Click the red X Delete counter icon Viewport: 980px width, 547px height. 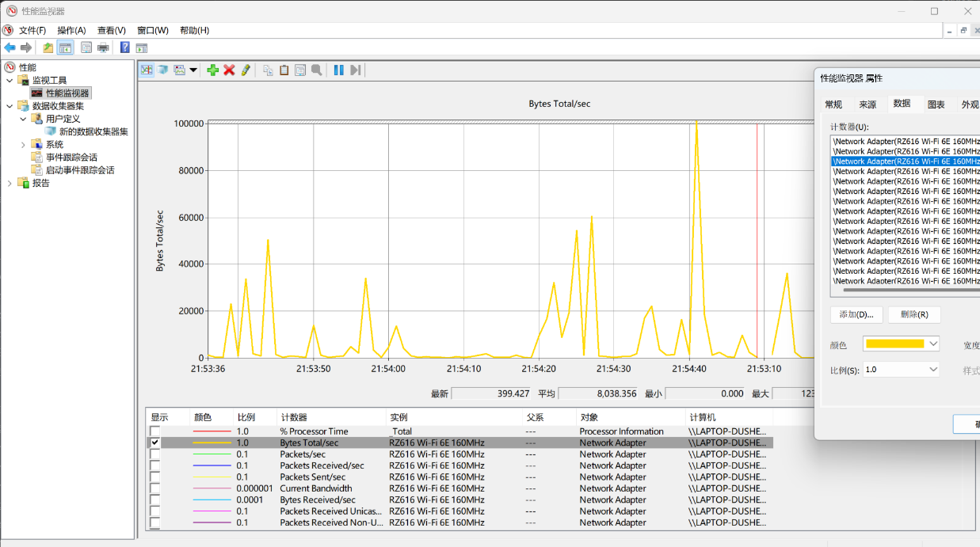pos(229,70)
